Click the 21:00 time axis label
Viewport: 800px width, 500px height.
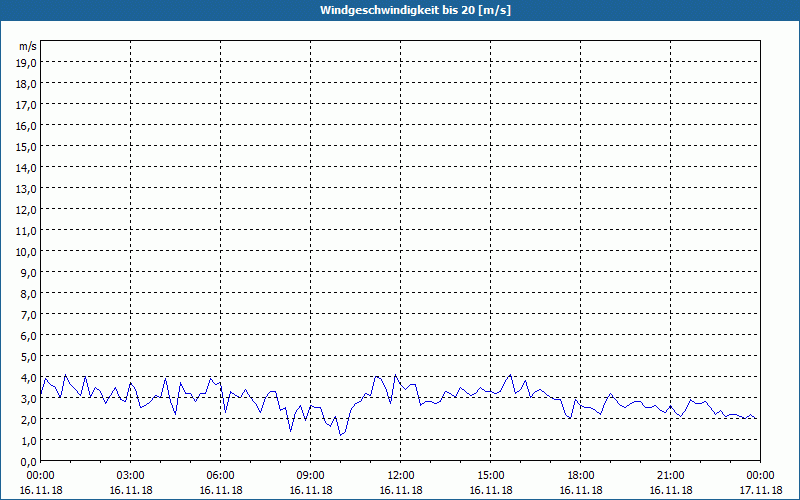coord(670,476)
